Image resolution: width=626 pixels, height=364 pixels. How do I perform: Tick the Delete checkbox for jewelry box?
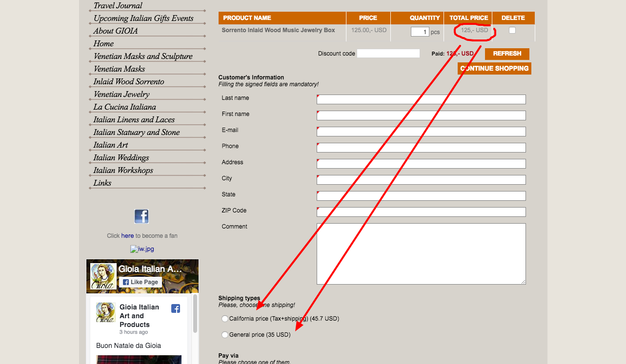(512, 30)
